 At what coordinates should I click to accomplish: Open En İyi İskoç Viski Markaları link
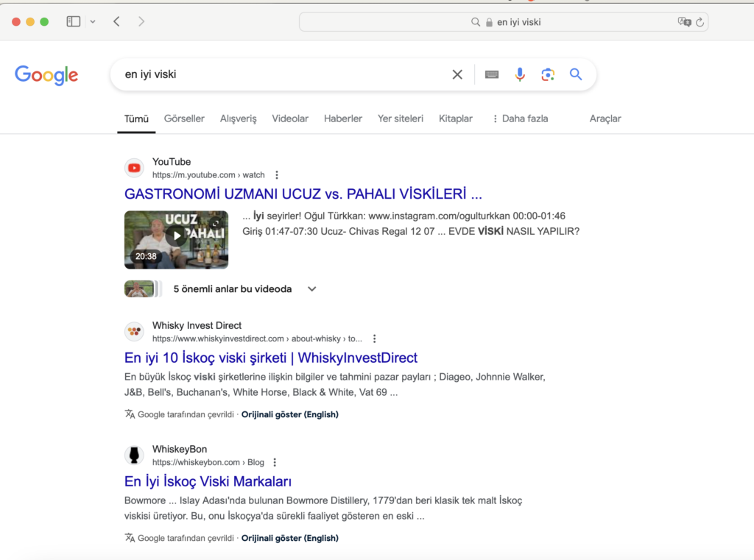pyautogui.click(x=208, y=481)
